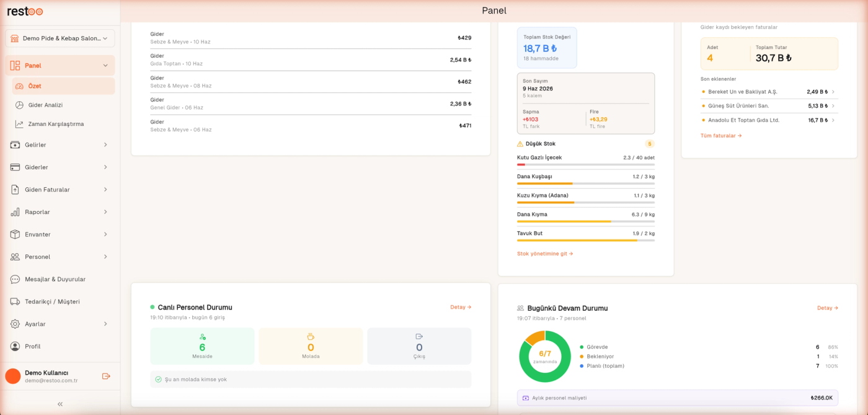Viewport: 868px width, 415px height.
Task: Click the Tedarikçi truck icon
Action: 15,301
